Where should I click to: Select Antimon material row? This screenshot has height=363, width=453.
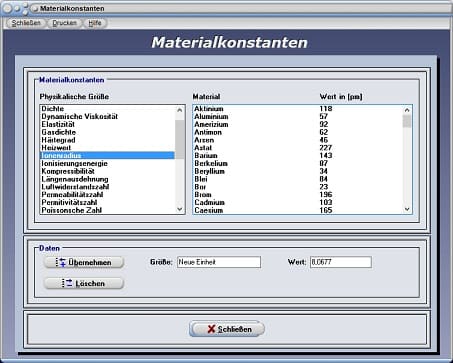298,132
